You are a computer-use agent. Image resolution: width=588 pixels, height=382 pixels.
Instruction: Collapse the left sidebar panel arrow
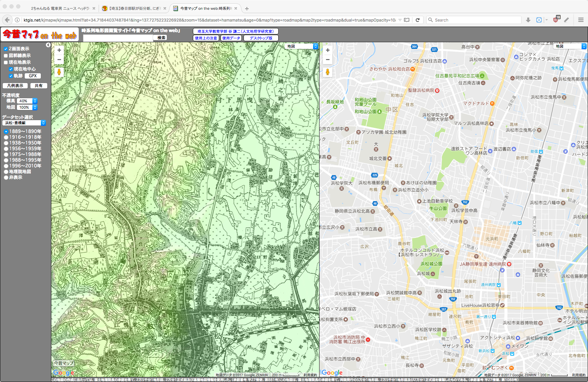coord(48,45)
